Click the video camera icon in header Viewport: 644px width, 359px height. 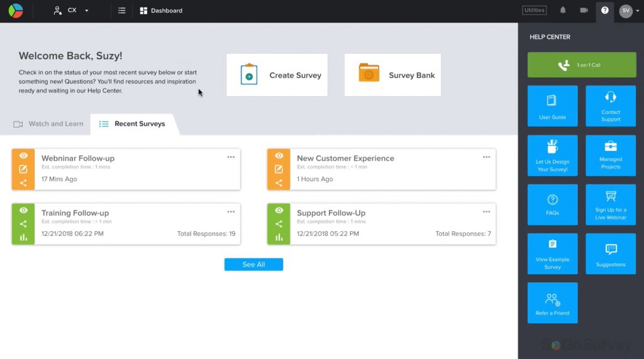coord(584,10)
